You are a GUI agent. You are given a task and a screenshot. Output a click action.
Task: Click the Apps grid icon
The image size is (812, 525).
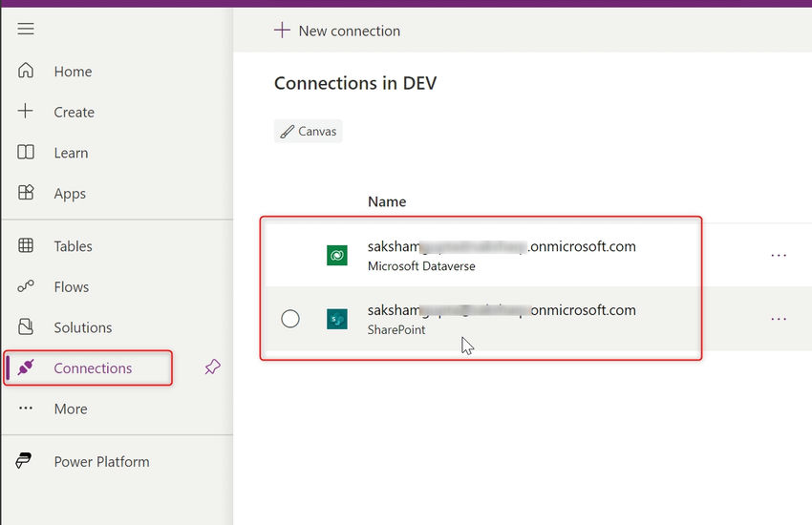(x=26, y=193)
